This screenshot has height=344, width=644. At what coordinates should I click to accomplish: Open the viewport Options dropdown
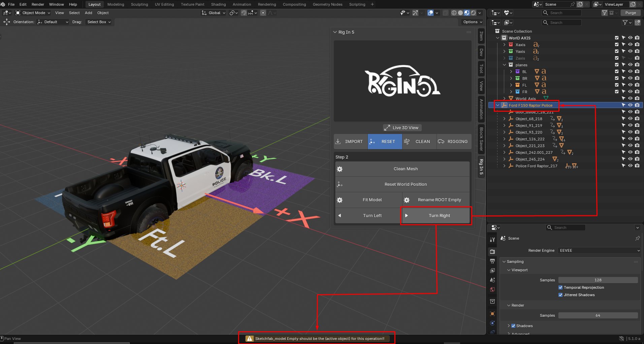coord(473,22)
